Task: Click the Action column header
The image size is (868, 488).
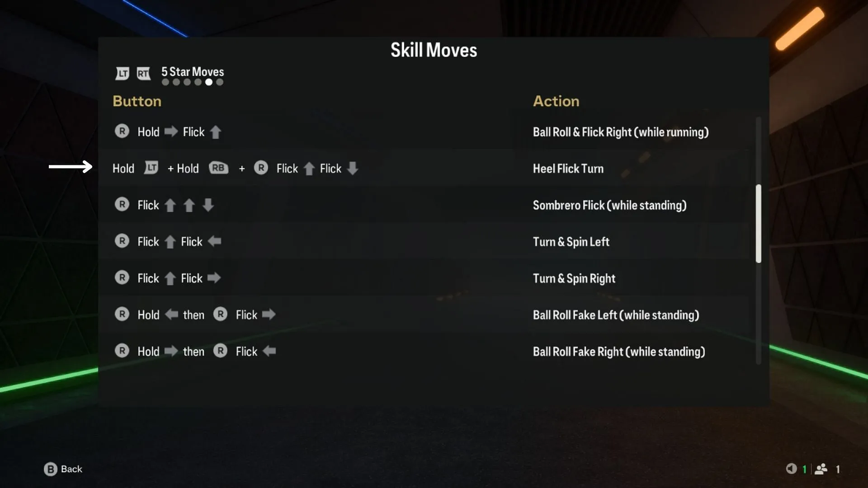Action: (x=556, y=101)
